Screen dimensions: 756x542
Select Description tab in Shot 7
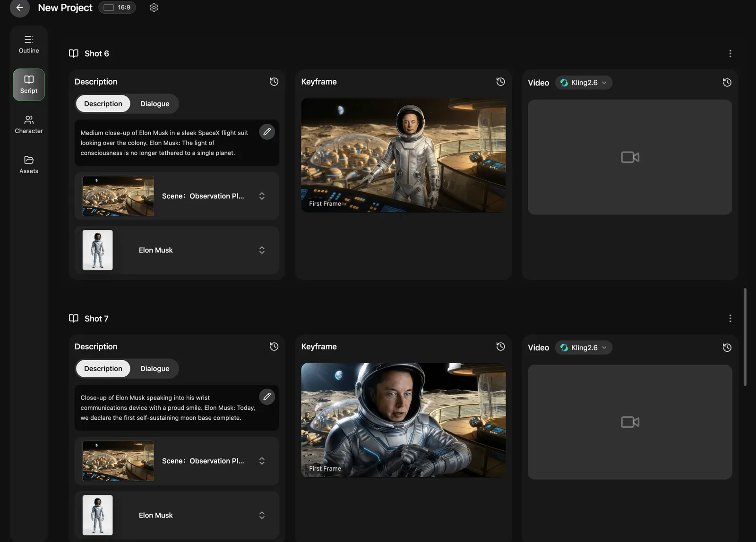coord(103,369)
